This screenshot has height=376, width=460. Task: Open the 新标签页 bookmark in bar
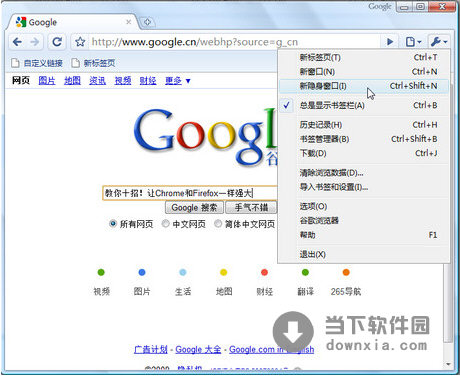[93, 63]
